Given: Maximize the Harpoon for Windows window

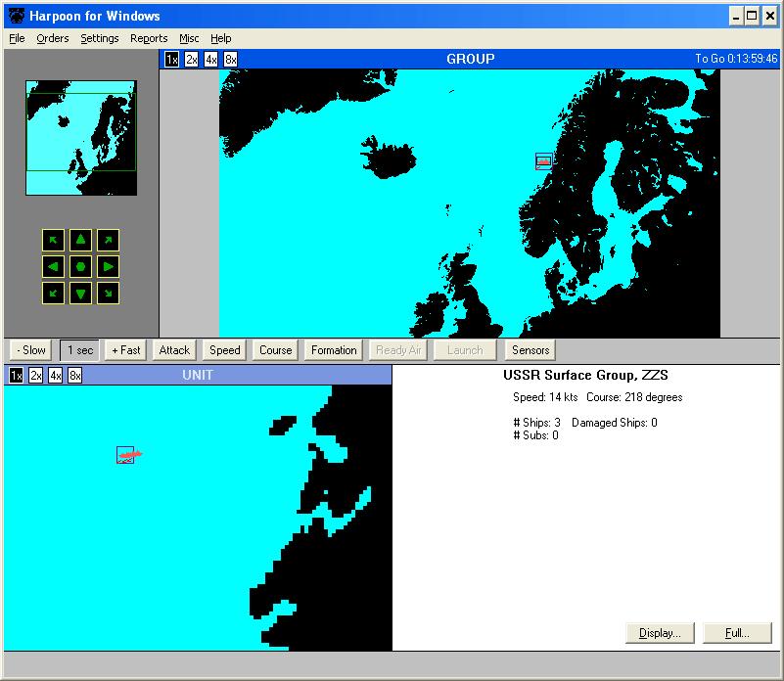Looking at the screenshot, I should pyautogui.click(x=752, y=17).
